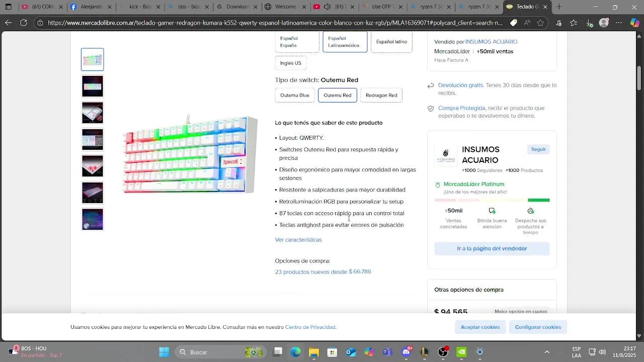This screenshot has height=362, width=644.
Task: Open site information padlock icon
Action: [40, 23]
